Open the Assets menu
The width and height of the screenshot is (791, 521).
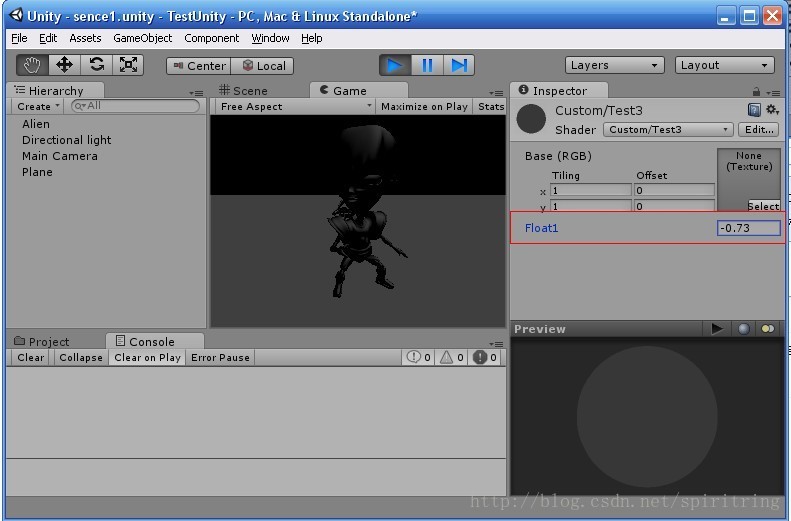point(85,38)
